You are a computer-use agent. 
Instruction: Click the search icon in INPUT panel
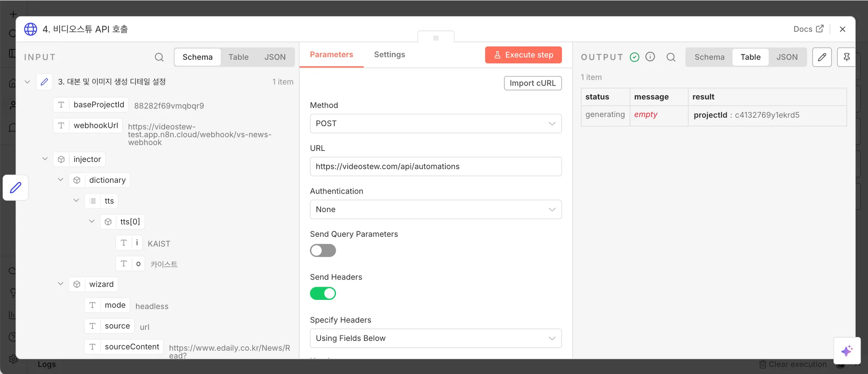coord(159,57)
